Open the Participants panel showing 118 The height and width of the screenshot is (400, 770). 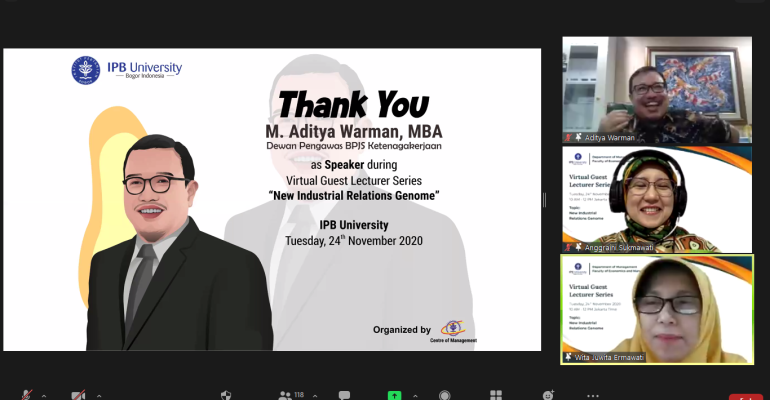click(x=291, y=395)
